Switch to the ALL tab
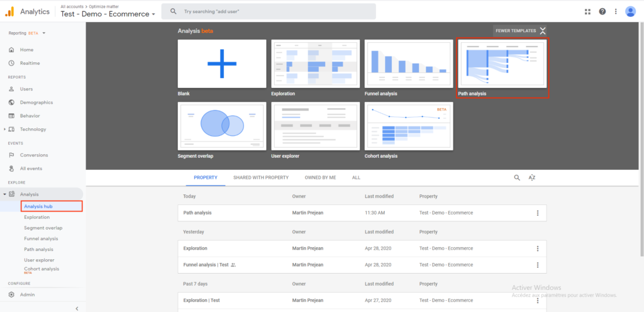Screen dimensions: 644x312 [x=356, y=178]
